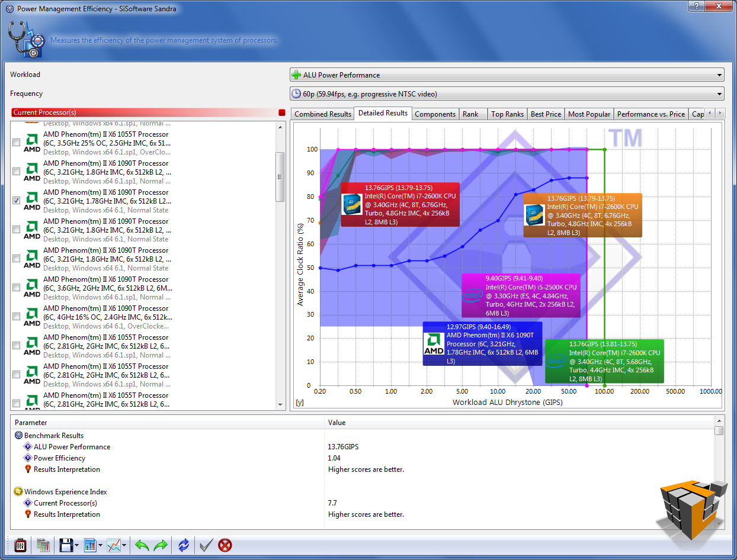This screenshot has height=560, width=737.
Task: Open the arrow next to the bar chart icon
Action: (101, 546)
